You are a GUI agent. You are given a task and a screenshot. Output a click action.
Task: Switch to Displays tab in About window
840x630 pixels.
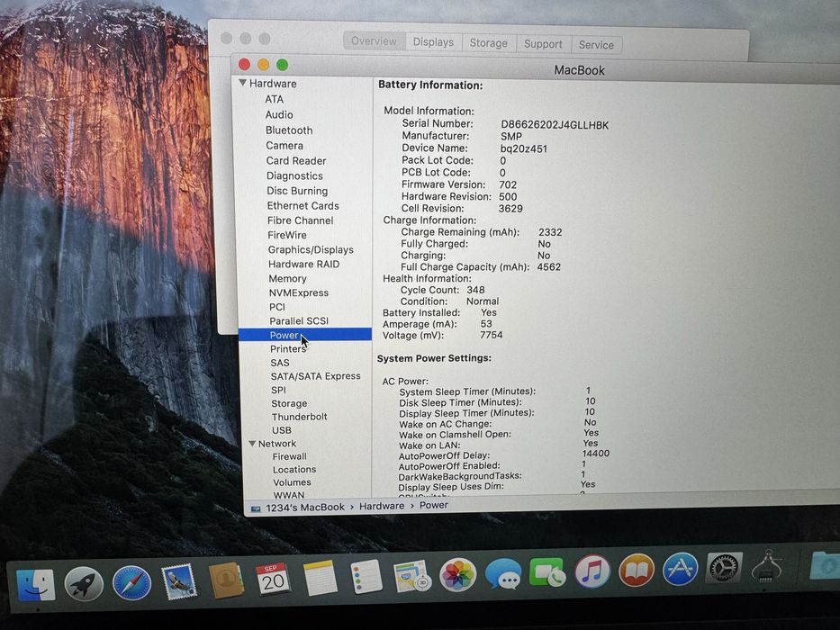433,42
